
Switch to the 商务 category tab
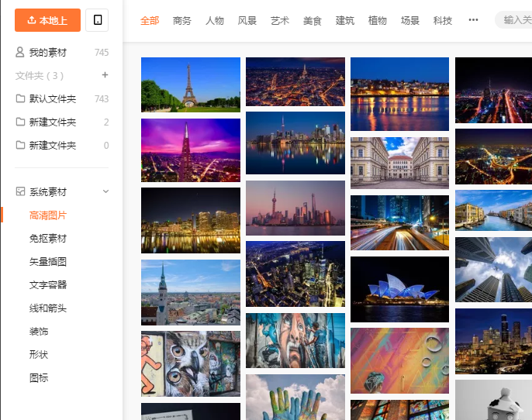coord(182,21)
